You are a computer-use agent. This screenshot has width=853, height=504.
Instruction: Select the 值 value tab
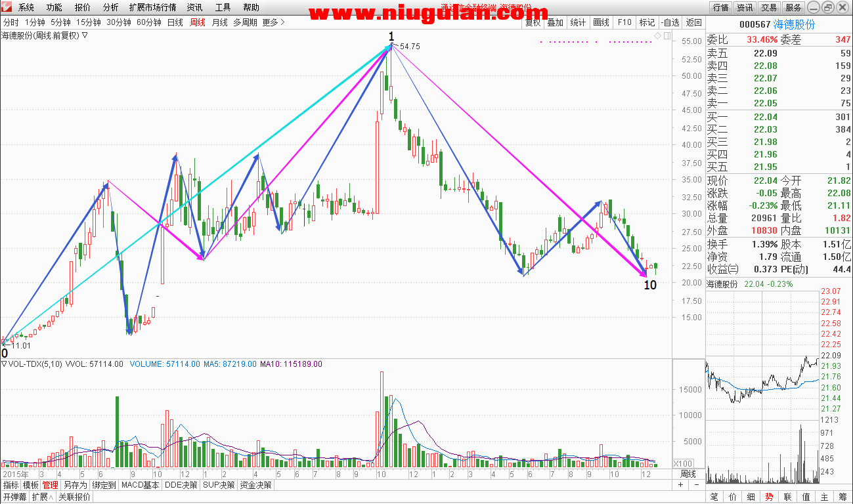806,497
